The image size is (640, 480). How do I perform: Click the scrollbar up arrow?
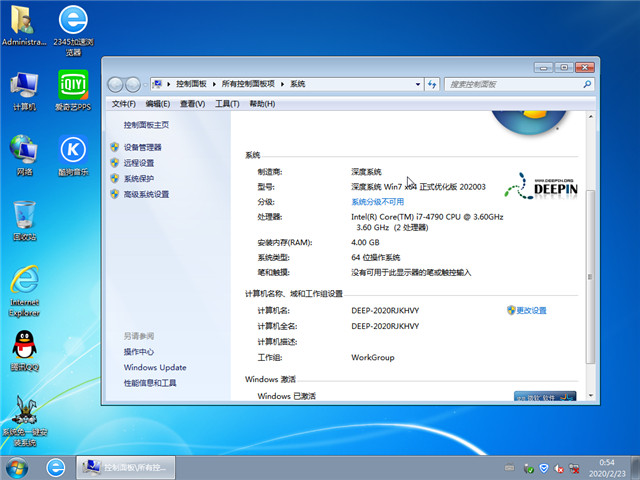pos(591,117)
